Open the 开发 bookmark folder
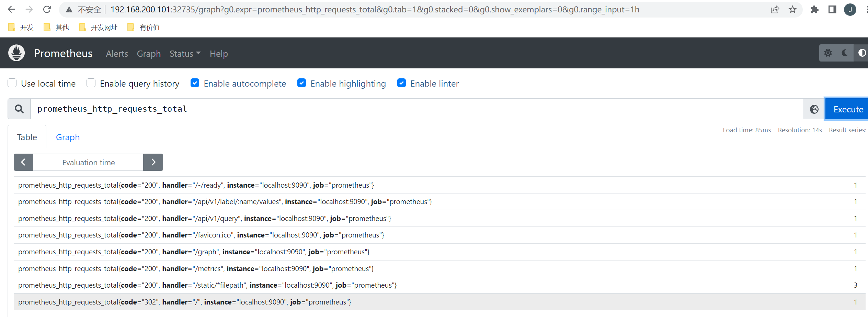This screenshot has width=868, height=321. [x=21, y=27]
